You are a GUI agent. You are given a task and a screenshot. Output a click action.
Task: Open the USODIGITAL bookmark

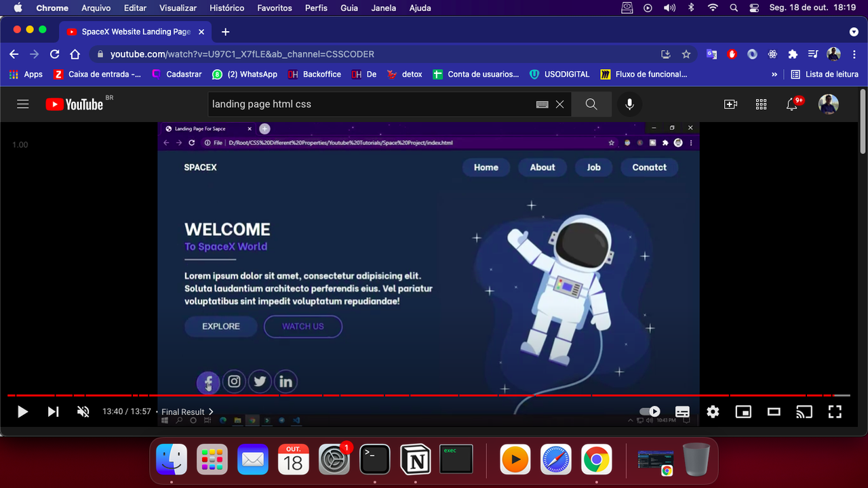coord(559,75)
